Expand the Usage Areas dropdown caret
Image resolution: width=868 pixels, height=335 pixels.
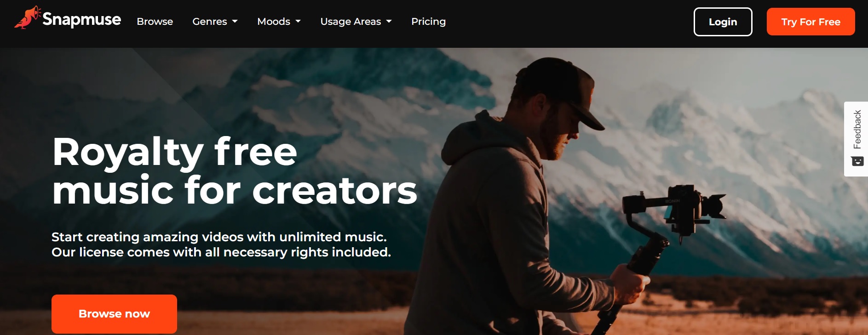point(389,22)
